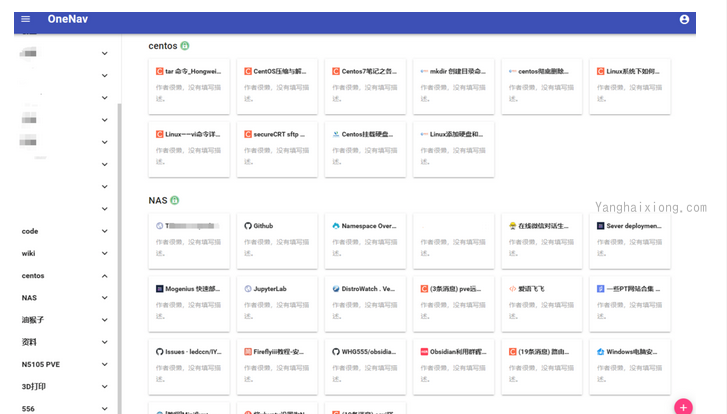Screen dimensions: 727x414
Task: Click the Obsidian card red icon
Action: click(x=424, y=352)
